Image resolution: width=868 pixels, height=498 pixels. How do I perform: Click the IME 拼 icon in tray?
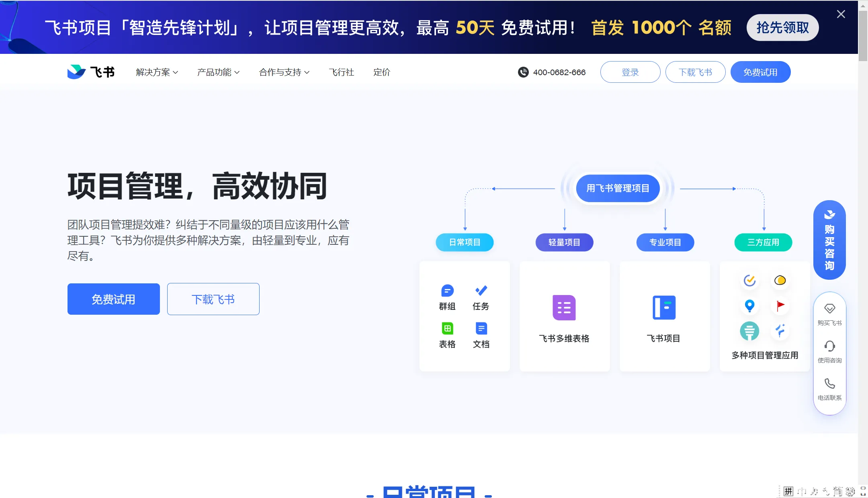coord(788,491)
